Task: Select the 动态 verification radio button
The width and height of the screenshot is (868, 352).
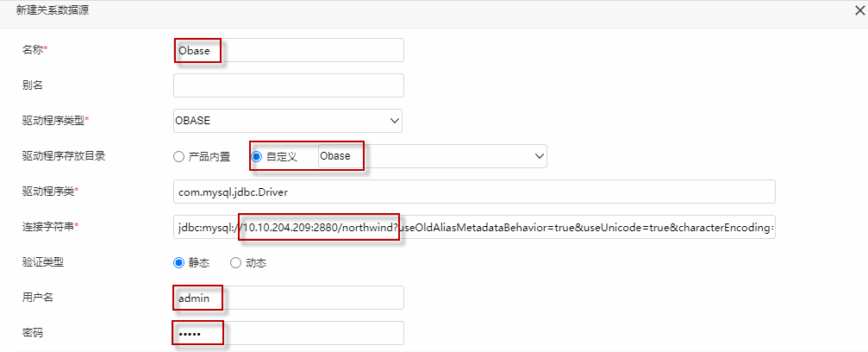Action: [235, 263]
